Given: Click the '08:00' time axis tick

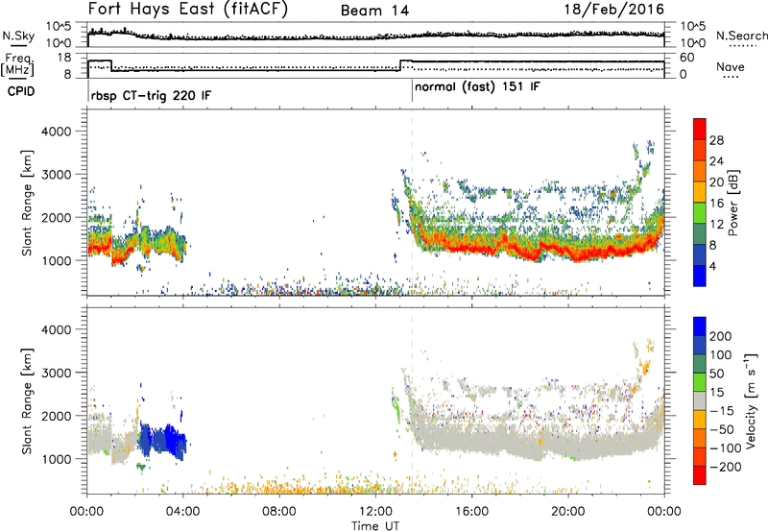Looking at the screenshot, I should coord(279,512).
